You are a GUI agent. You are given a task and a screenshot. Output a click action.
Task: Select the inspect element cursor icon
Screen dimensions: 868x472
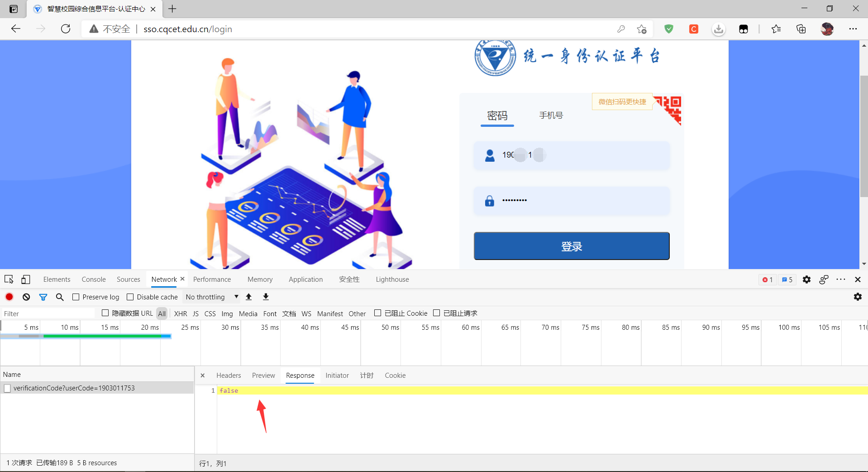click(9, 279)
